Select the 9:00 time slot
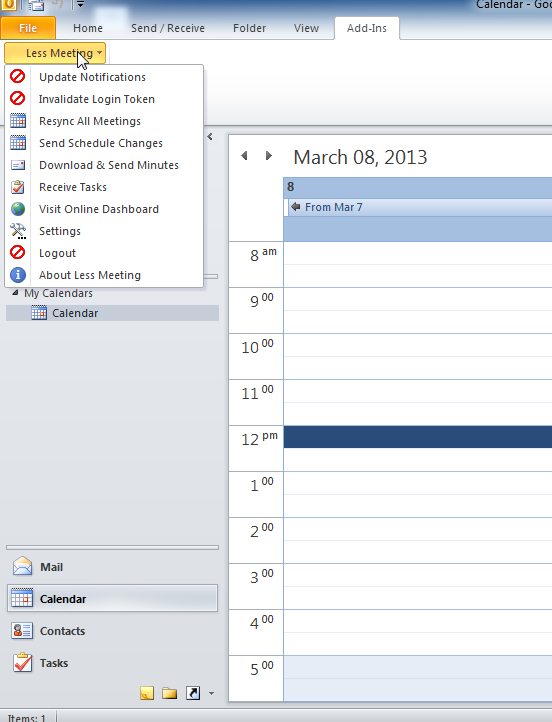 [418, 299]
